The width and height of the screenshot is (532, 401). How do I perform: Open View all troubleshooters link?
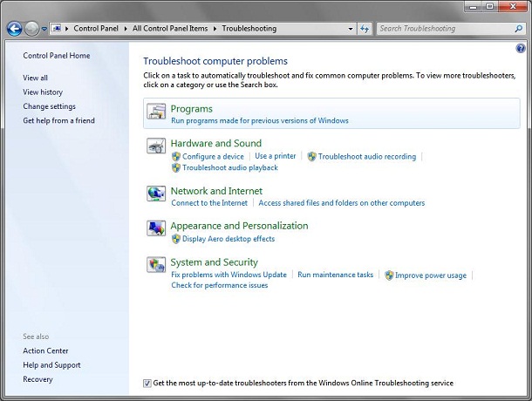pos(35,78)
